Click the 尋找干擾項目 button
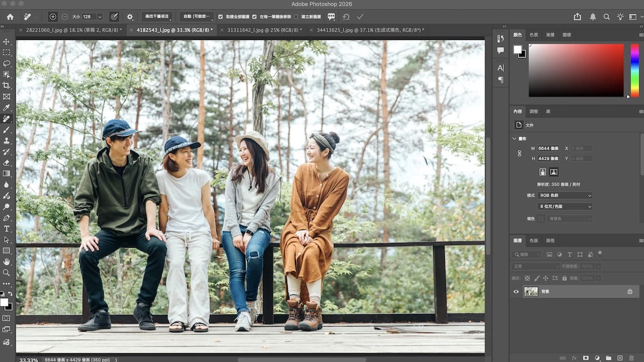 coord(157,17)
